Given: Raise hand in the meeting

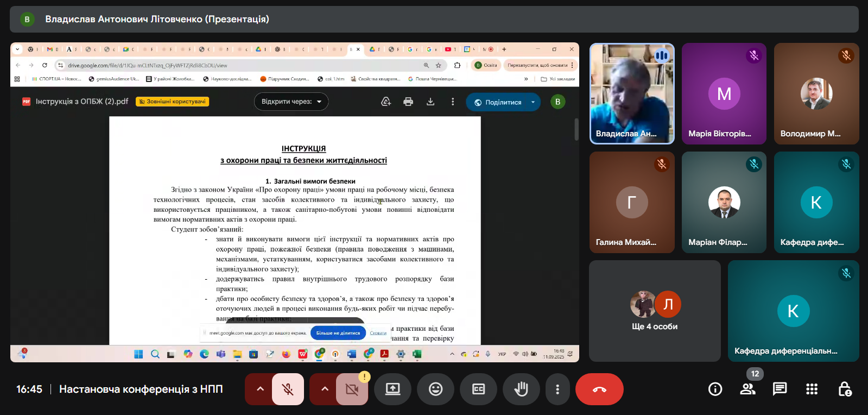Looking at the screenshot, I should [x=521, y=389].
